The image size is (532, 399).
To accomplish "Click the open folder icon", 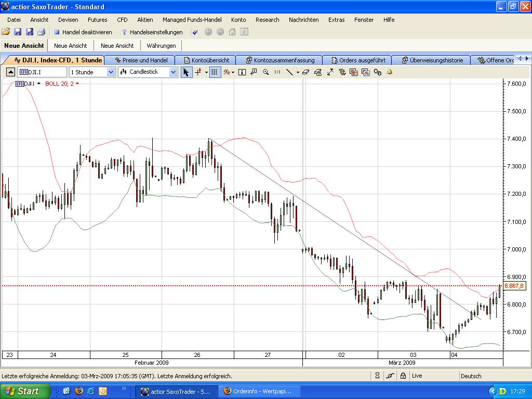I will [x=6, y=32].
